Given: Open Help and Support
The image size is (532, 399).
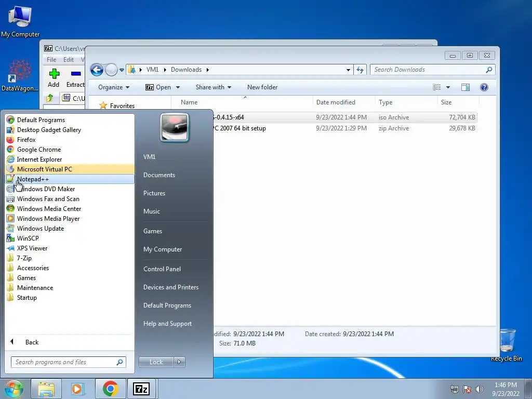Looking at the screenshot, I should tap(167, 324).
